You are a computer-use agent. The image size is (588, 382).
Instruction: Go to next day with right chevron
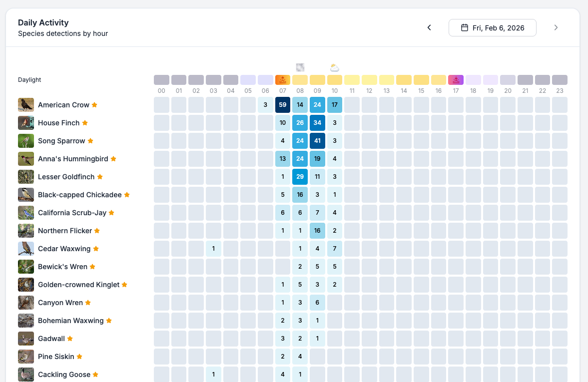tap(556, 28)
